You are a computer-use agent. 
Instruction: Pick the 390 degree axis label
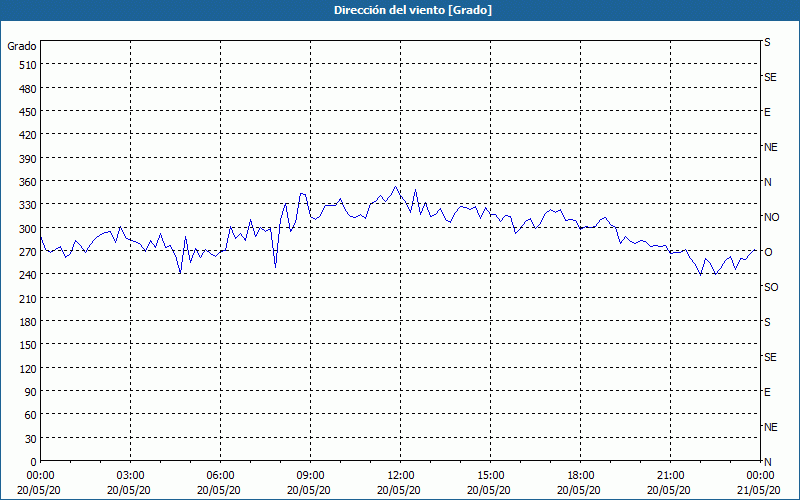coord(28,159)
